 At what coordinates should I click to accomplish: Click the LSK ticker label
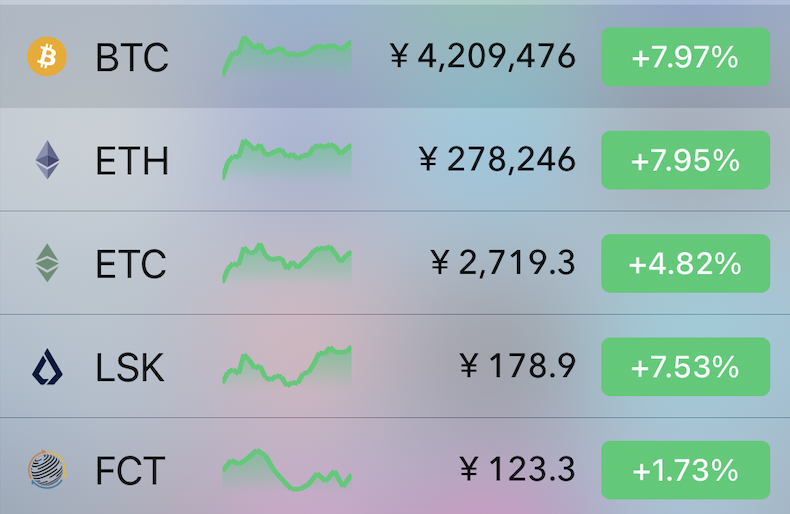(x=130, y=367)
